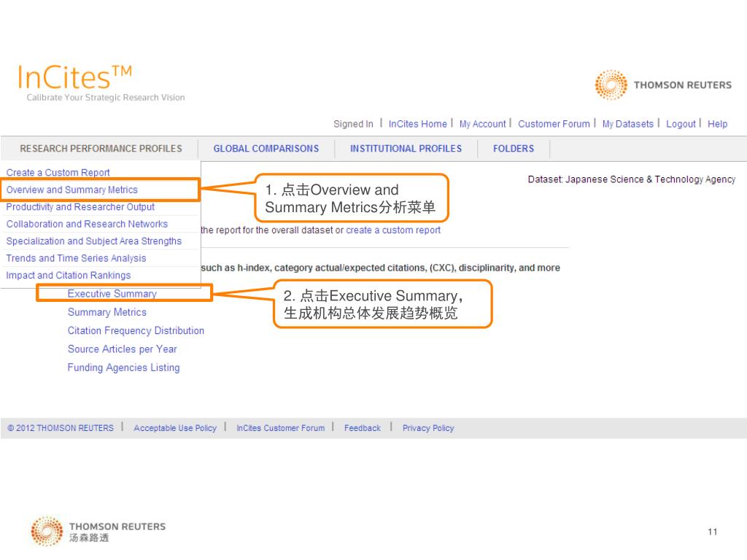
Task: Select Create a Custom Report menu entry
Action: pos(58,172)
